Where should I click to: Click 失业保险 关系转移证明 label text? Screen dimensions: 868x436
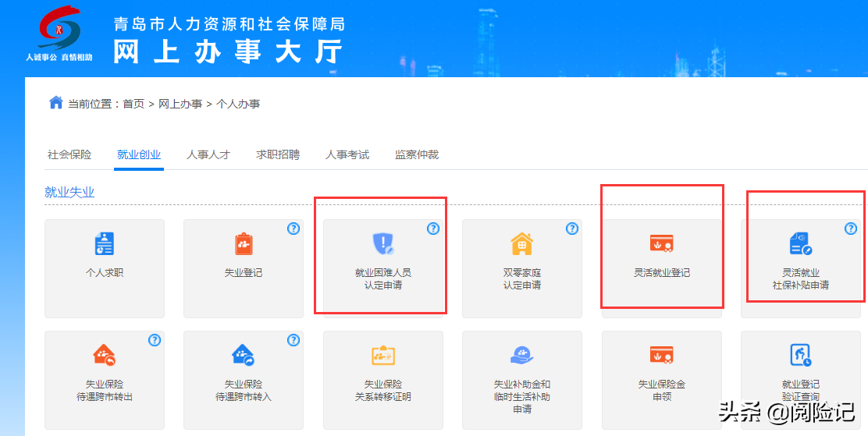click(383, 391)
